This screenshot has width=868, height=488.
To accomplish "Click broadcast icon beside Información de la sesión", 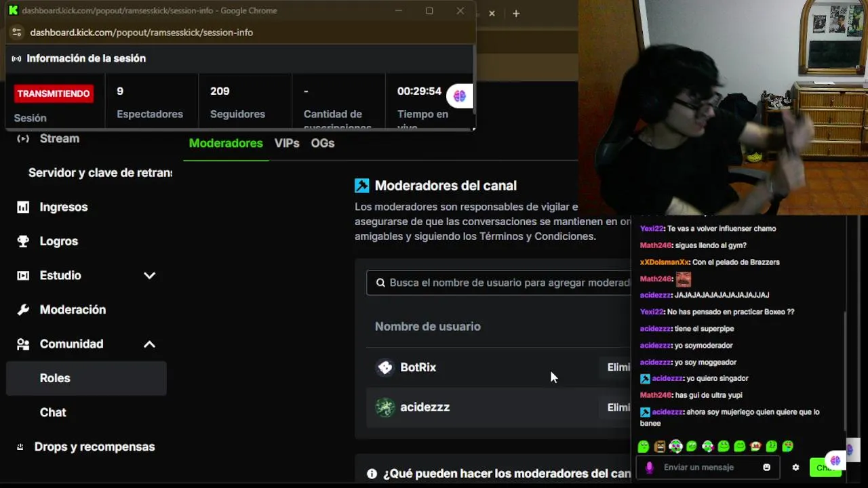I will click(x=17, y=58).
